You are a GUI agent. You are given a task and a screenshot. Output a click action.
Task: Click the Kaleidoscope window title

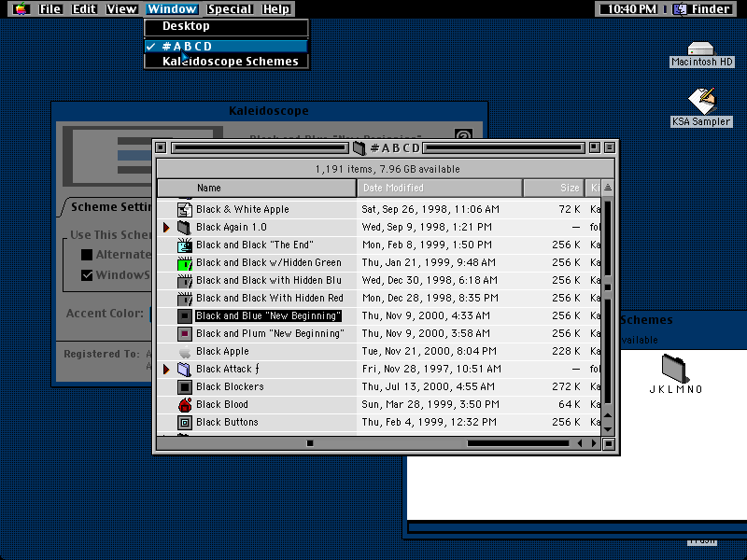[x=269, y=111]
